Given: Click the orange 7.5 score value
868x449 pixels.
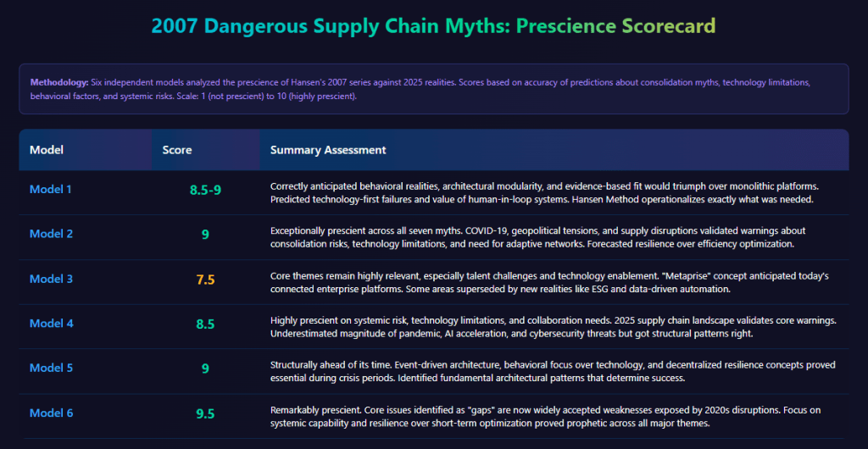Looking at the screenshot, I should tap(205, 280).
